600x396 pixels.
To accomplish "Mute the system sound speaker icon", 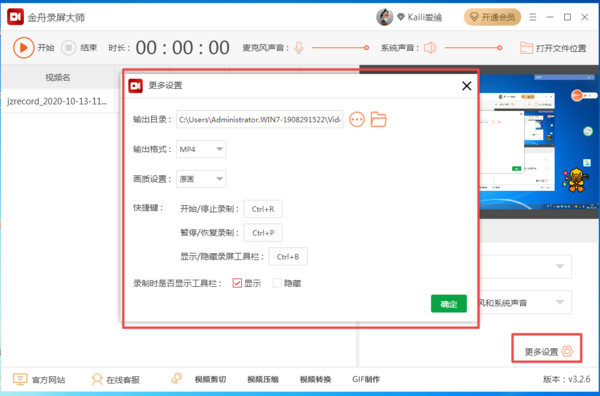I will (430, 48).
